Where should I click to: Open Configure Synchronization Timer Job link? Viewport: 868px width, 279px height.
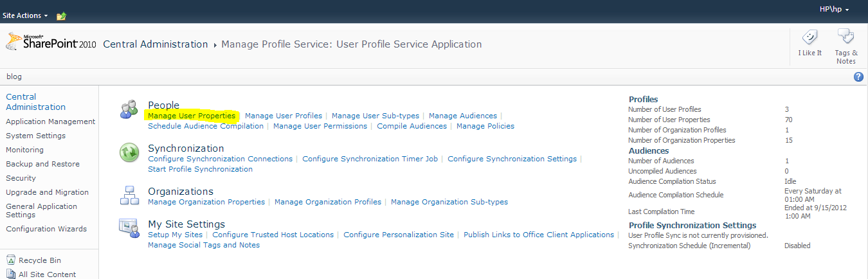(370, 159)
